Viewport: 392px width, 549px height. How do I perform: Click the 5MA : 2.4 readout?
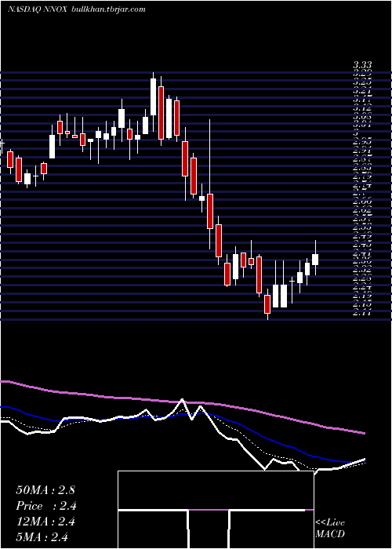[42, 536]
